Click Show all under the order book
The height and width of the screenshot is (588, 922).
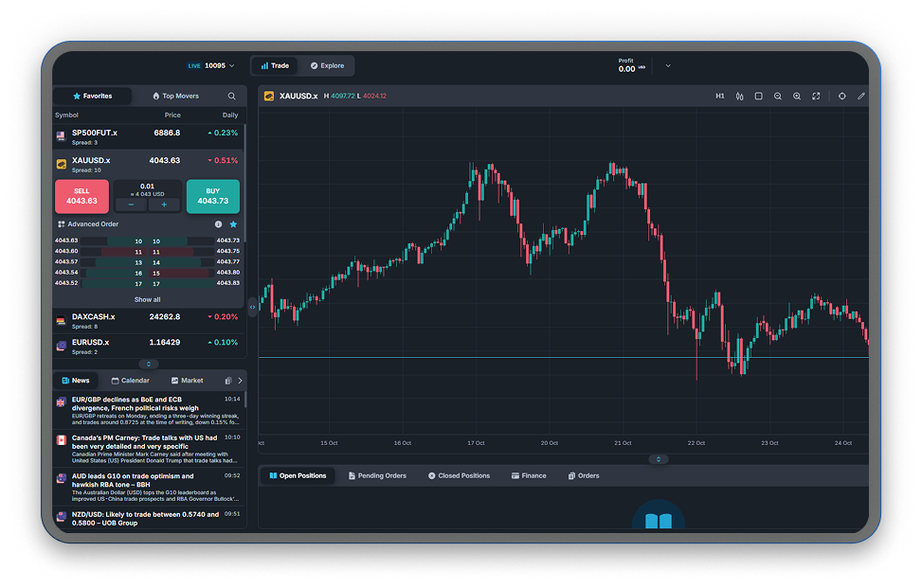tap(147, 299)
